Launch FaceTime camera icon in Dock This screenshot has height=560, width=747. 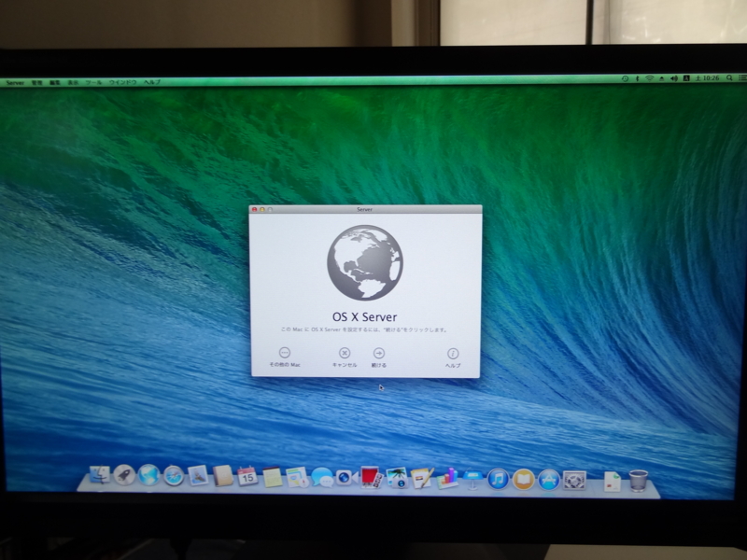pos(346,477)
